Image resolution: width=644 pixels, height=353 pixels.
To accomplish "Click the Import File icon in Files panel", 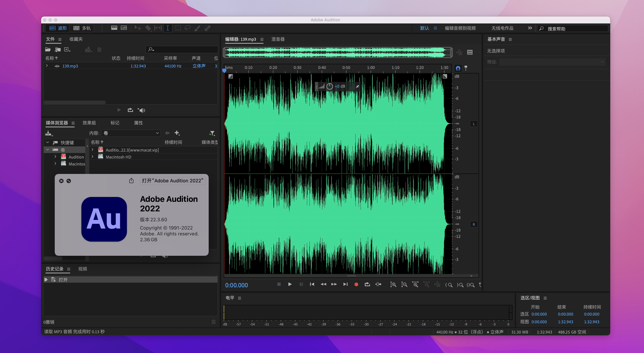I will click(x=58, y=49).
